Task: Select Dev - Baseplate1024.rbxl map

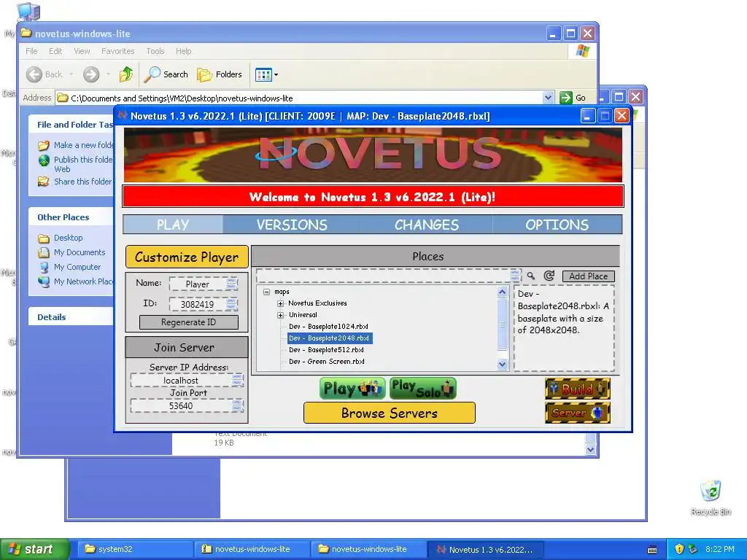Action: (328, 327)
